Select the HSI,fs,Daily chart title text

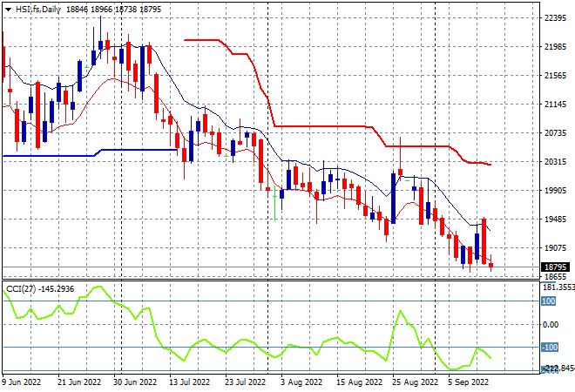pos(38,10)
